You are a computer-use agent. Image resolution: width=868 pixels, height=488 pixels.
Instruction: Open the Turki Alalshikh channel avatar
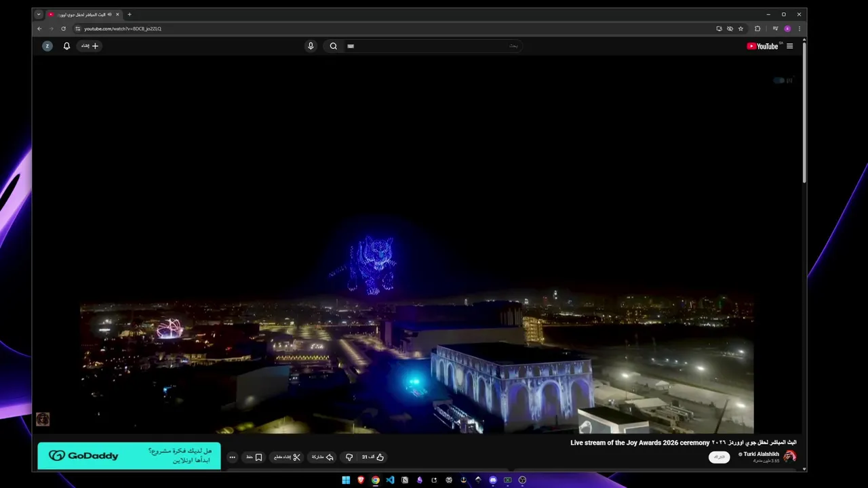pos(790,456)
